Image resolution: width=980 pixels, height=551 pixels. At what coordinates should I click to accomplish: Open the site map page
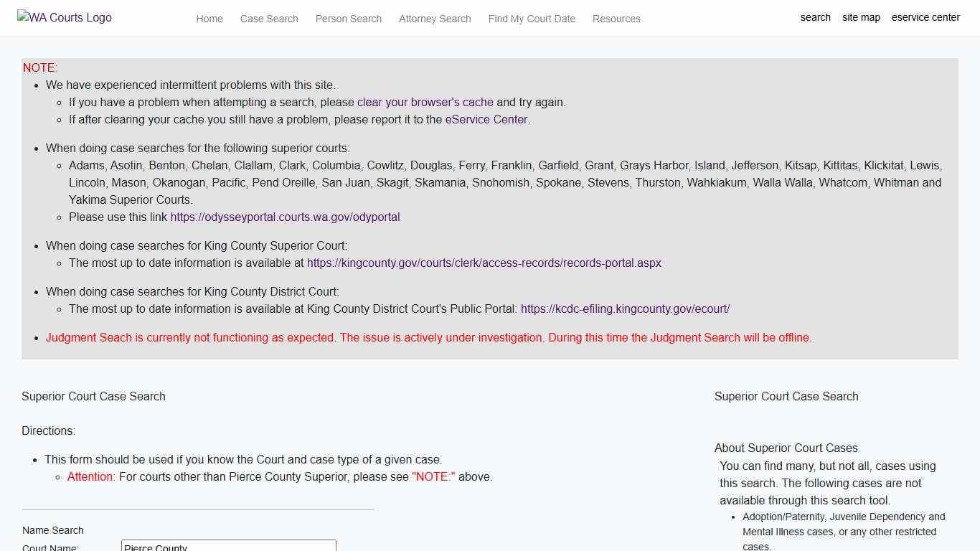[861, 17]
